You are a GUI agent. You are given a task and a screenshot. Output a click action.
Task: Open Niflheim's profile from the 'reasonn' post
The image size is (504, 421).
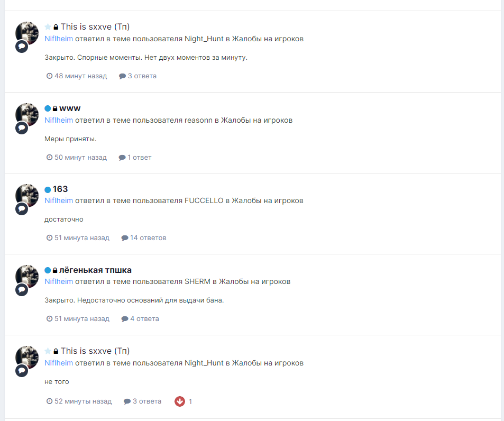pos(59,120)
